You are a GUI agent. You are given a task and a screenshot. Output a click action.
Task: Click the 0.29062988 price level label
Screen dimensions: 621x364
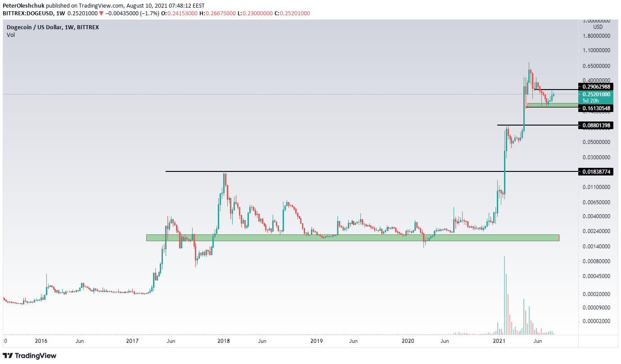[x=596, y=87]
